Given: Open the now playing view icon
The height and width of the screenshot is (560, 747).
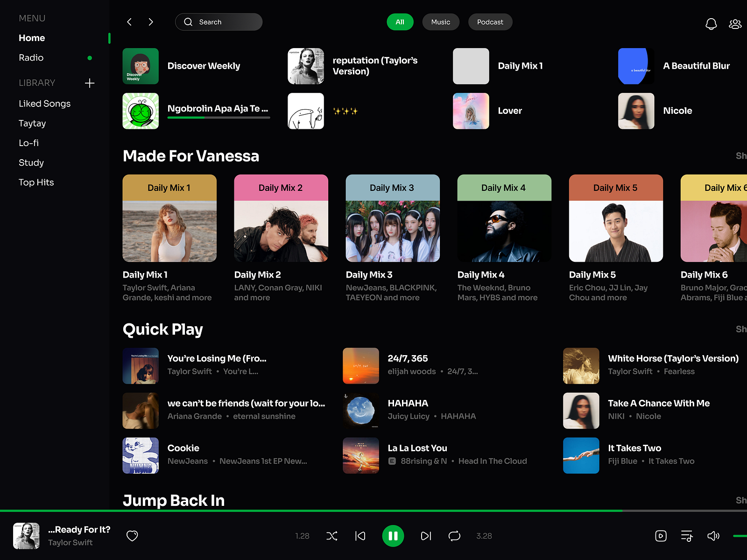Looking at the screenshot, I should tap(661, 536).
